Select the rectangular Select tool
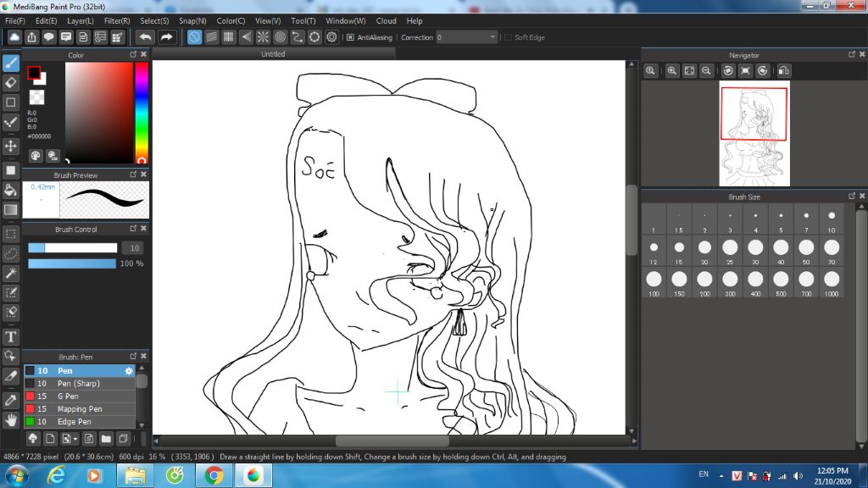The width and height of the screenshot is (868, 488). [11, 234]
